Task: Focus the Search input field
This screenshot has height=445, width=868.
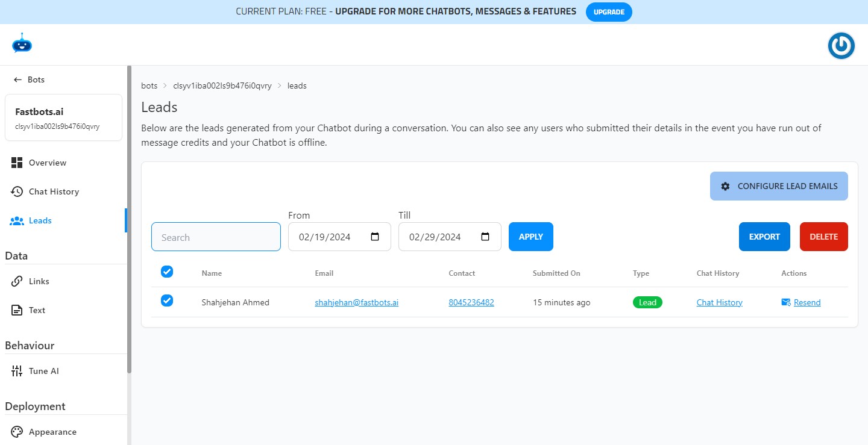Action: coord(216,237)
